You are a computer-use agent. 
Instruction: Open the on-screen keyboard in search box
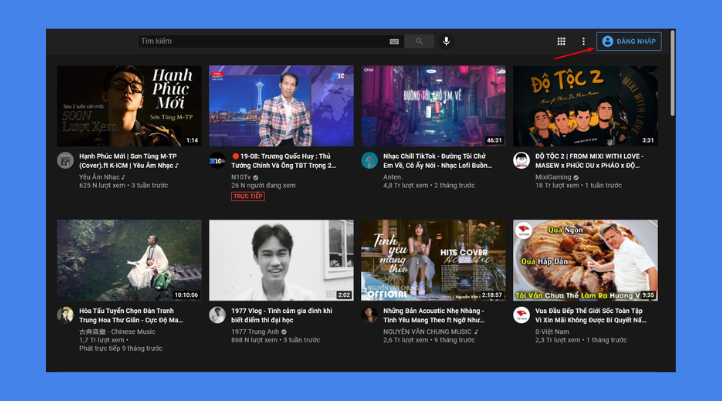(394, 41)
